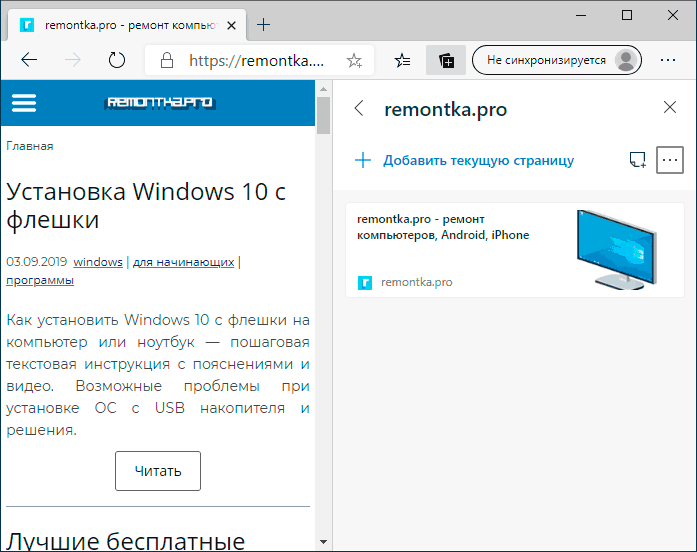This screenshot has height=552, width=697.
Task: Go back in the Collections panel
Action: 360,108
